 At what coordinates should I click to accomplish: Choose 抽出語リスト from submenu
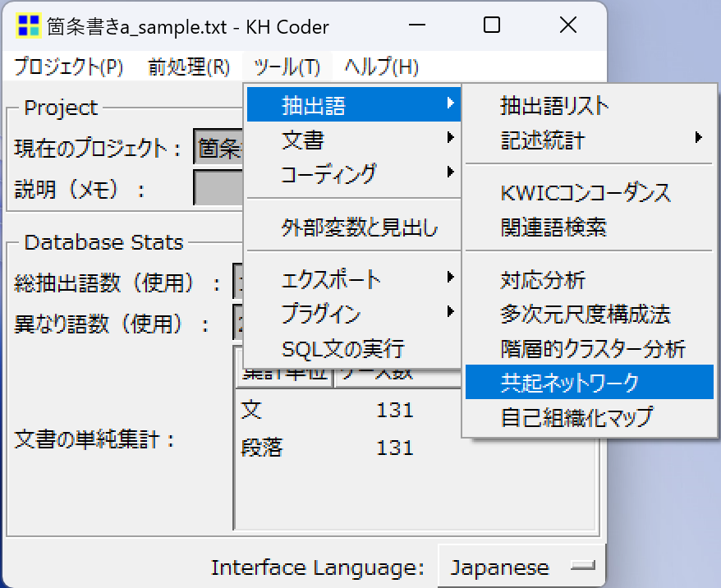(590, 105)
